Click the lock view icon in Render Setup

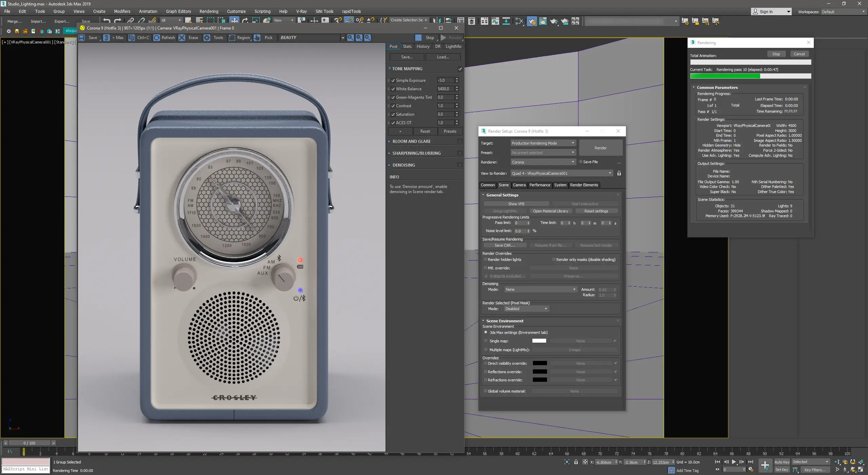coord(619,173)
